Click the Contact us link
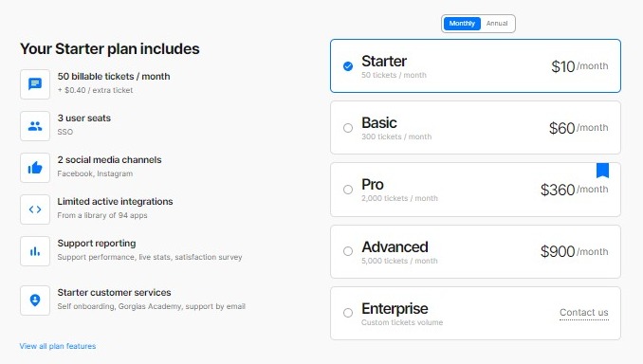 pyautogui.click(x=584, y=313)
